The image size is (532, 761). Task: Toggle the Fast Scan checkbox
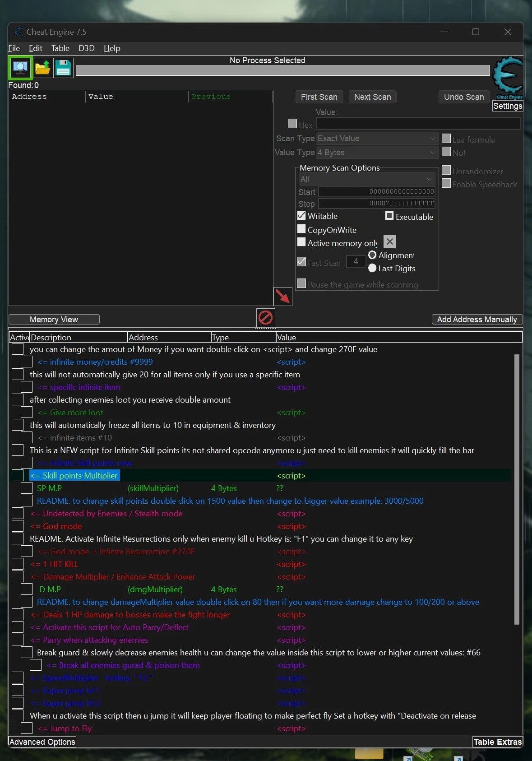point(301,262)
